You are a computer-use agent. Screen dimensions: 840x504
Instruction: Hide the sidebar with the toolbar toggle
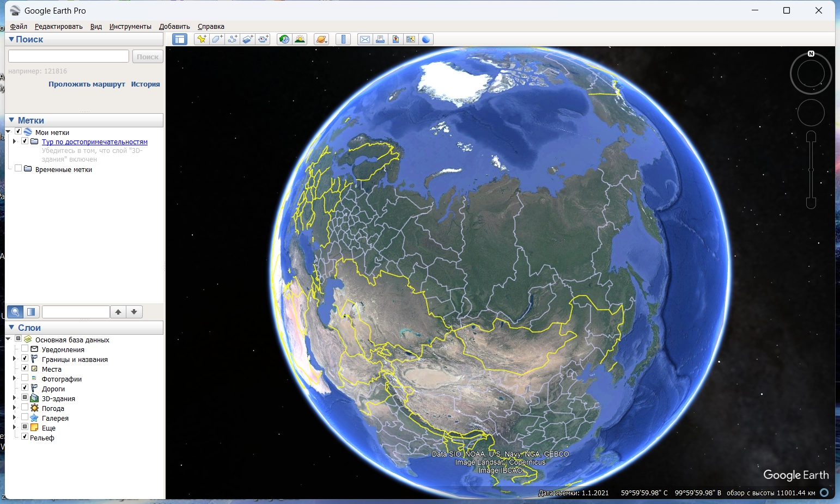click(180, 39)
